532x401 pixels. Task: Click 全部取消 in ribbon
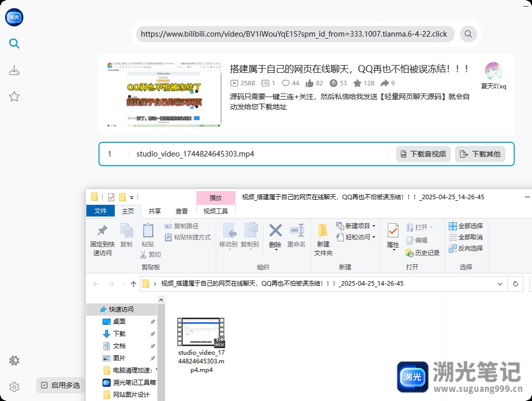pyautogui.click(x=466, y=237)
